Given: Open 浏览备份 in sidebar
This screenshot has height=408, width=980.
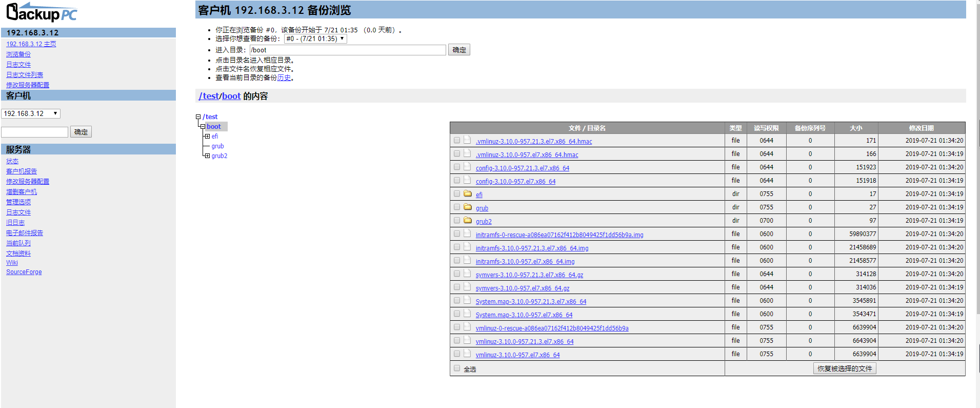Looking at the screenshot, I should (18, 54).
